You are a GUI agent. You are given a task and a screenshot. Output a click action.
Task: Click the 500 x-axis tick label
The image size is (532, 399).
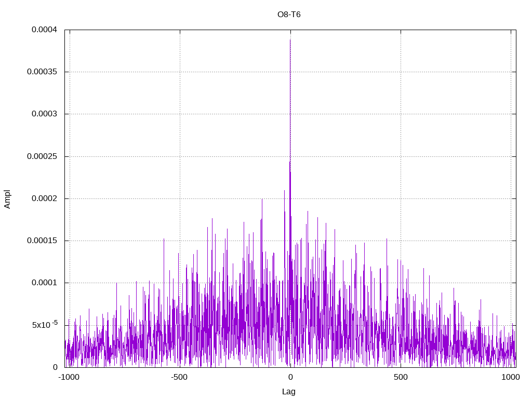401,377
